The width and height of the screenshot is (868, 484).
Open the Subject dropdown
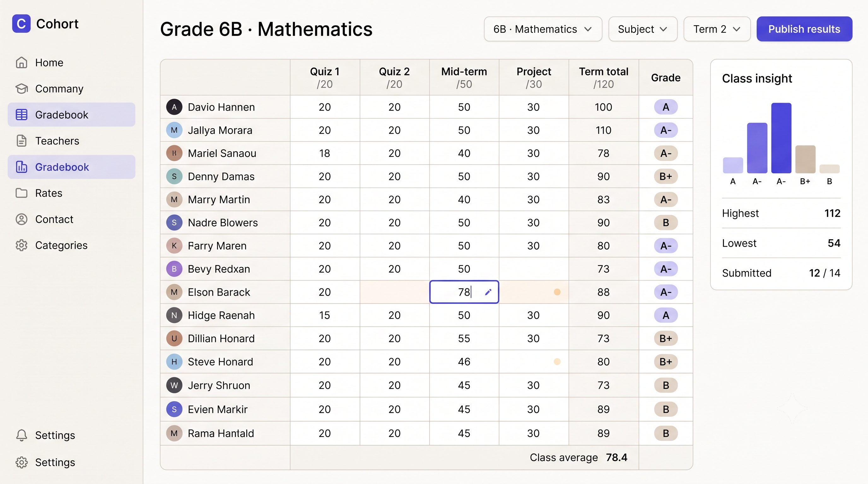(643, 29)
